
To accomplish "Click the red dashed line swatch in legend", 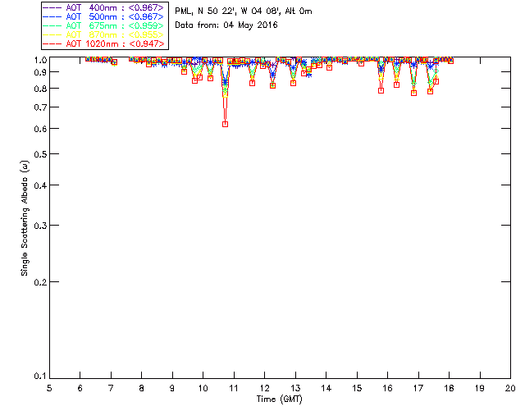I will click(x=52, y=44).
